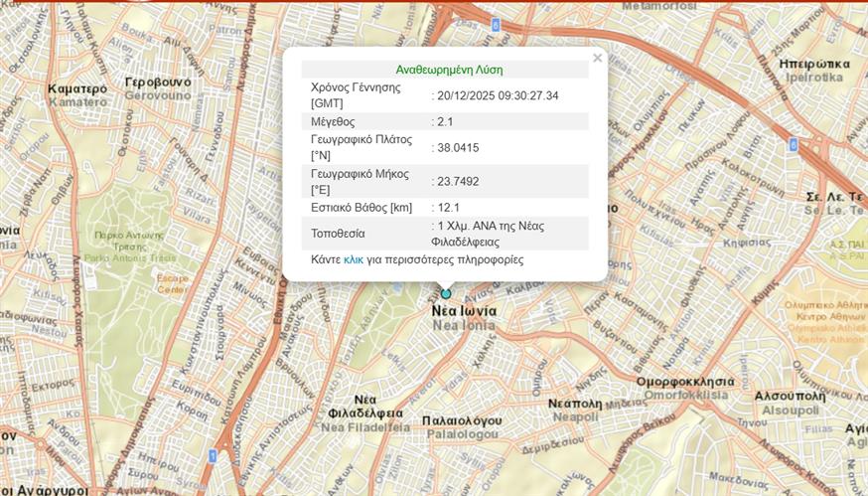
Task: Click the route 1 shield at bottom left
Action: click(213, 455)
